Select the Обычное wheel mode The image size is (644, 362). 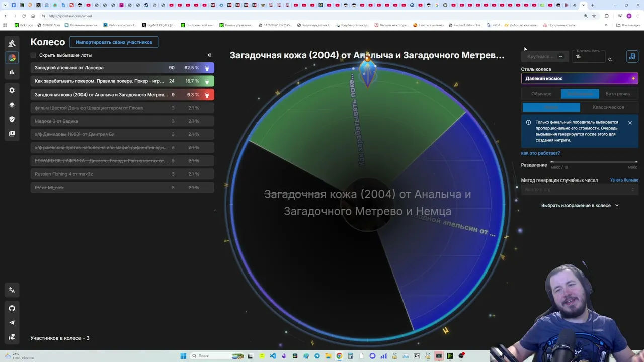coord(541,94)
